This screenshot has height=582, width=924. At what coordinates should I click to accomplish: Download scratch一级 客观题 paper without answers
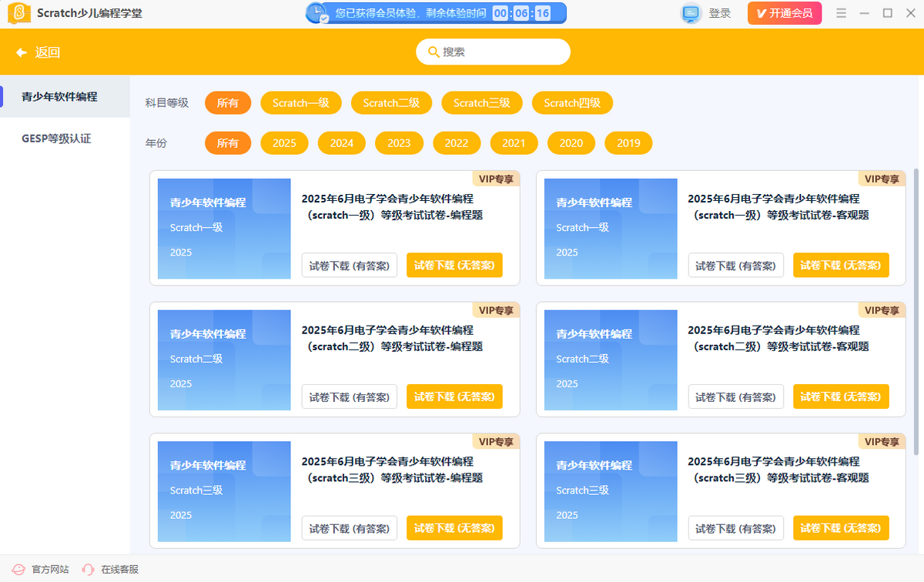pos(841,266)
